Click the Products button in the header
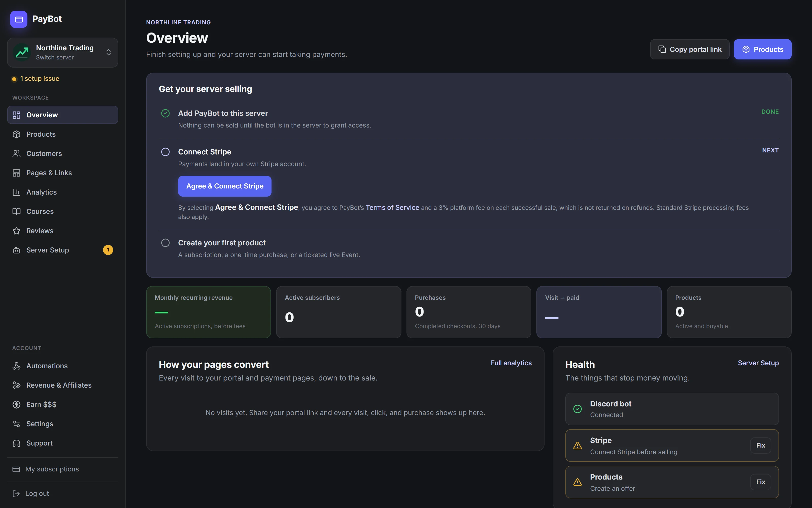 point(762,49)
